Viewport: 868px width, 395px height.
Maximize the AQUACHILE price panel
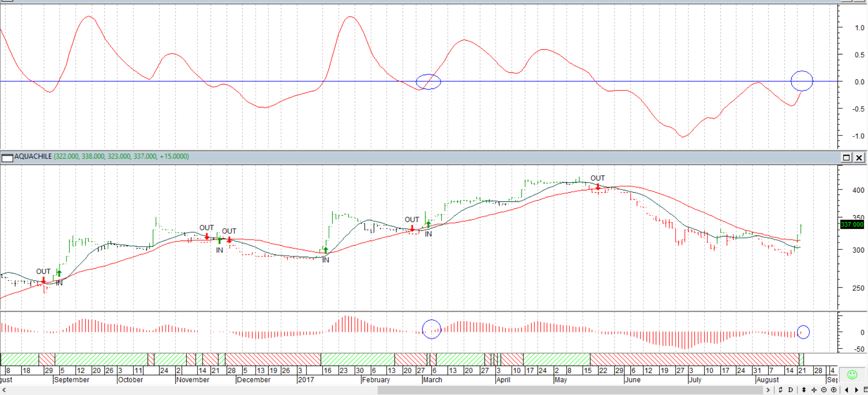(846, 158)
